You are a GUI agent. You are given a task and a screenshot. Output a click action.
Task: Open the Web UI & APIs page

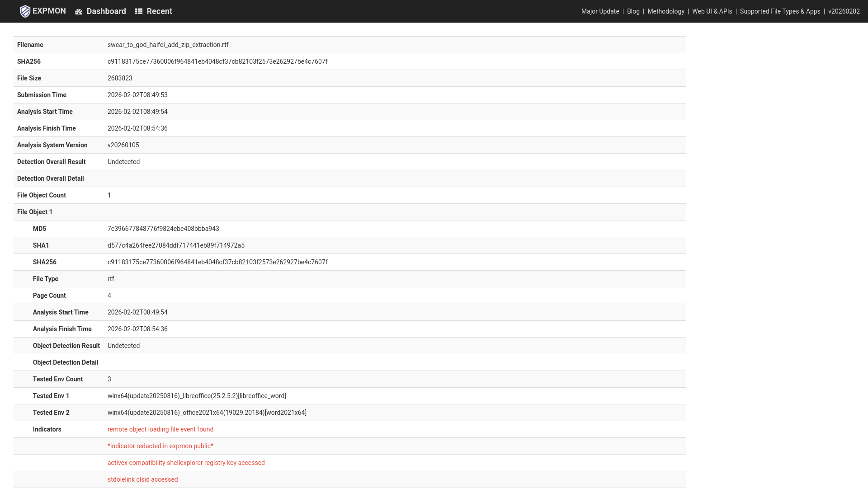click(712, 11)
